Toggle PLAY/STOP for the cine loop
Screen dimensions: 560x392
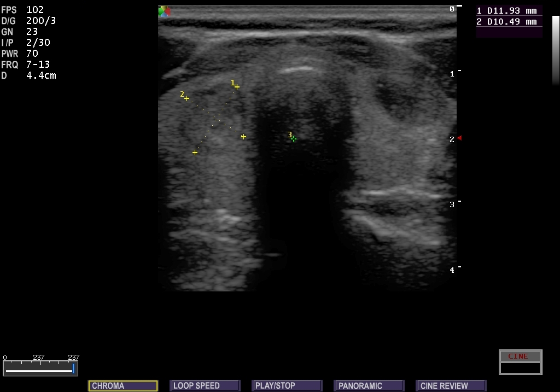coord(287,385)
